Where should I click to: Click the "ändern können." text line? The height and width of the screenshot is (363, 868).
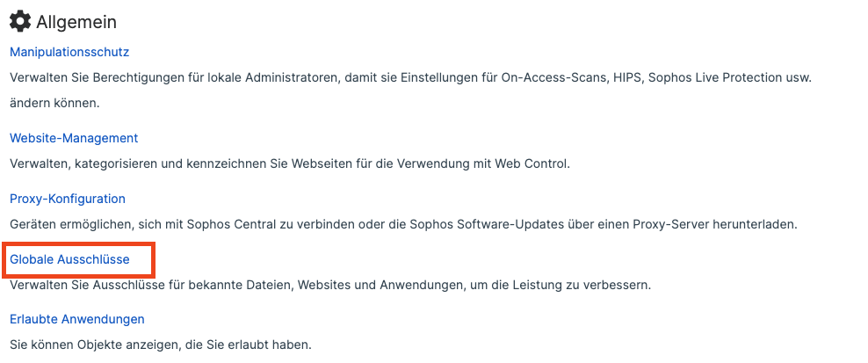click(54, 103)
